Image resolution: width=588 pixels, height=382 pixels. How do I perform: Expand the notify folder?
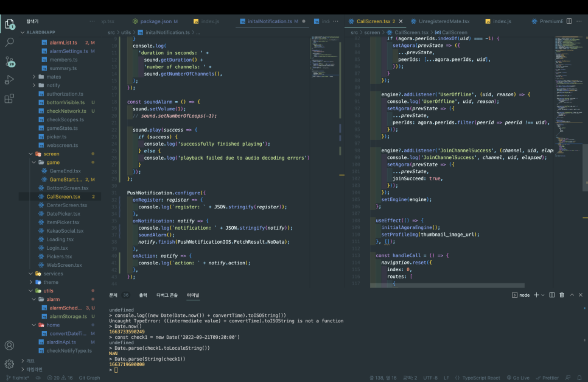click(53, 85)
